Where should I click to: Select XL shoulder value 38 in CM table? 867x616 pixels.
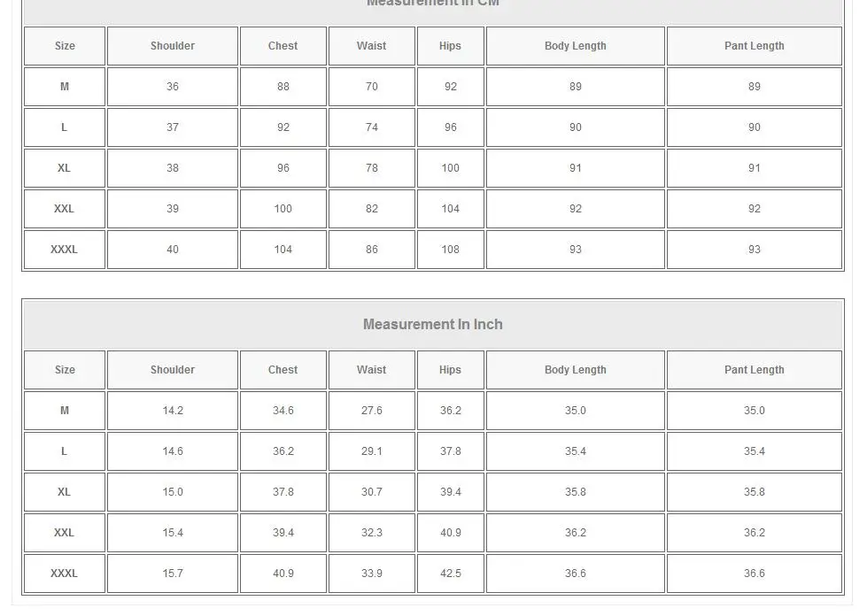[173, 168]
